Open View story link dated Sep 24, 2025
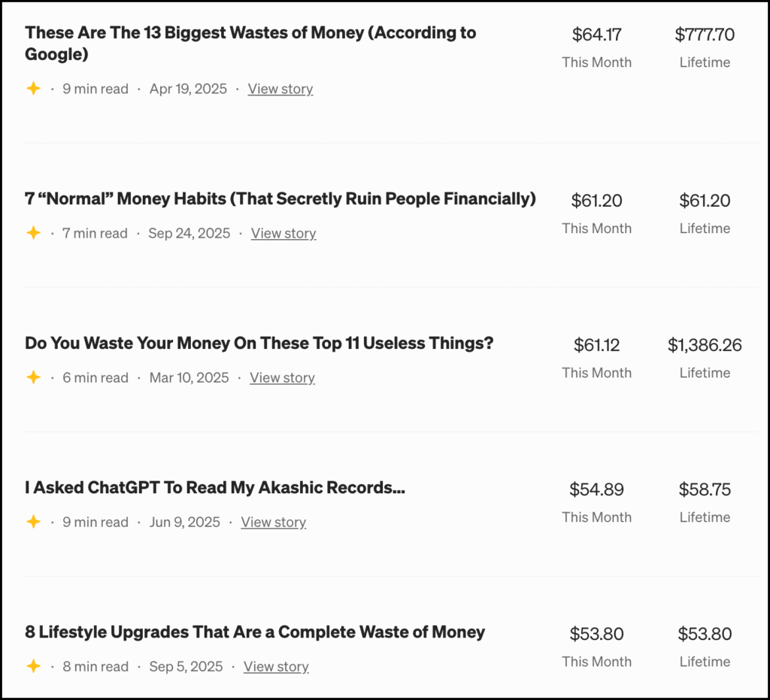This screenshot has height=700, width=770. click(x=283, y=233)
